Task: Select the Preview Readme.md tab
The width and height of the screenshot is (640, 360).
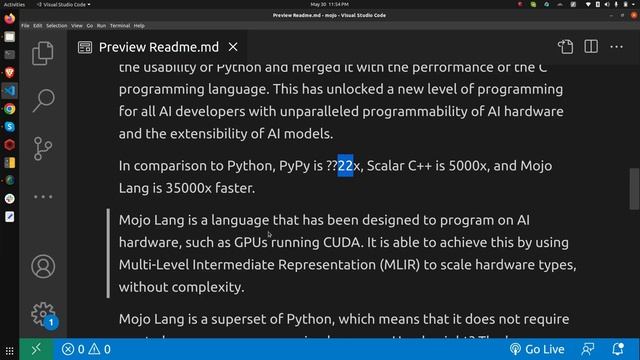Action: 158,47
